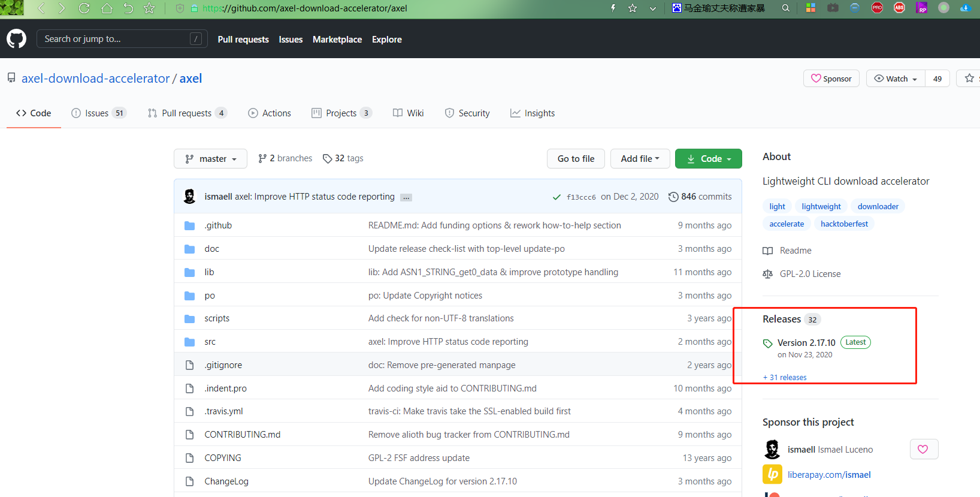Image resolution: width=980 pixels, height=497 pixels.
Task: Open the .travis.yml file
Action: coord(223,411)
